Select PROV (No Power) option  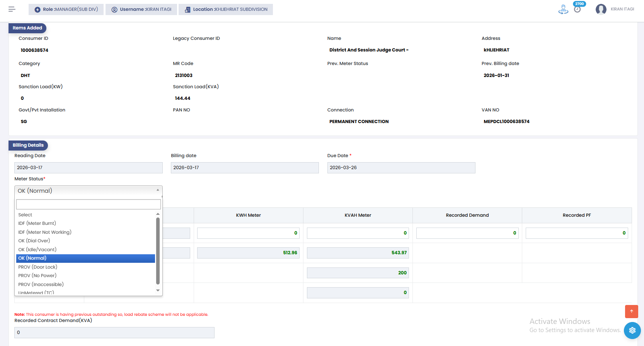point(37,276)
